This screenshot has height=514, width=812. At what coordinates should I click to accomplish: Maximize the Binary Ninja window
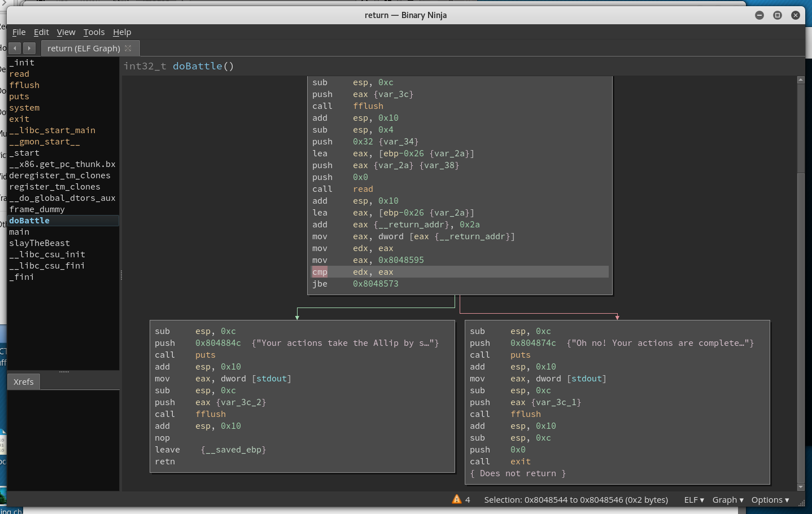point(778,15)
